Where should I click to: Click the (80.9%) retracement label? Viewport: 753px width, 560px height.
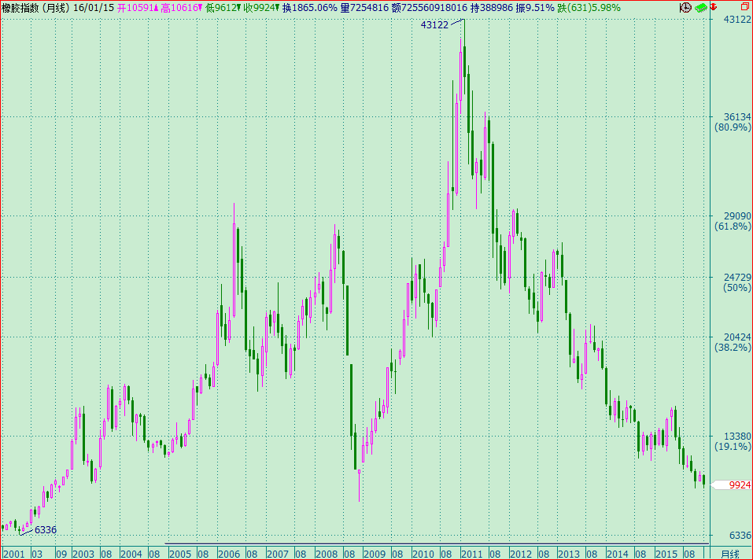733,127
